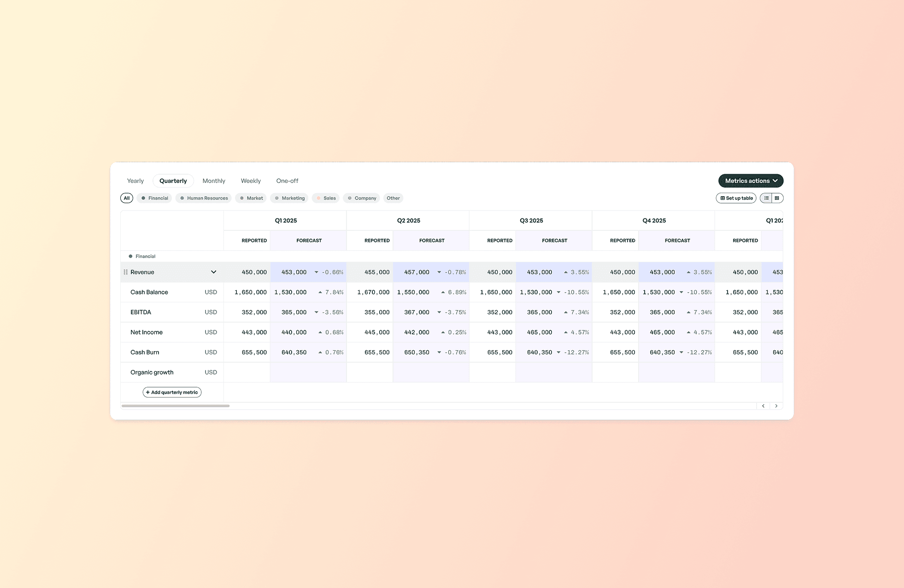Click Q3 2025 Cash Burn down-trend arrow
The image size is (904, 588).
tap(558, 353)
